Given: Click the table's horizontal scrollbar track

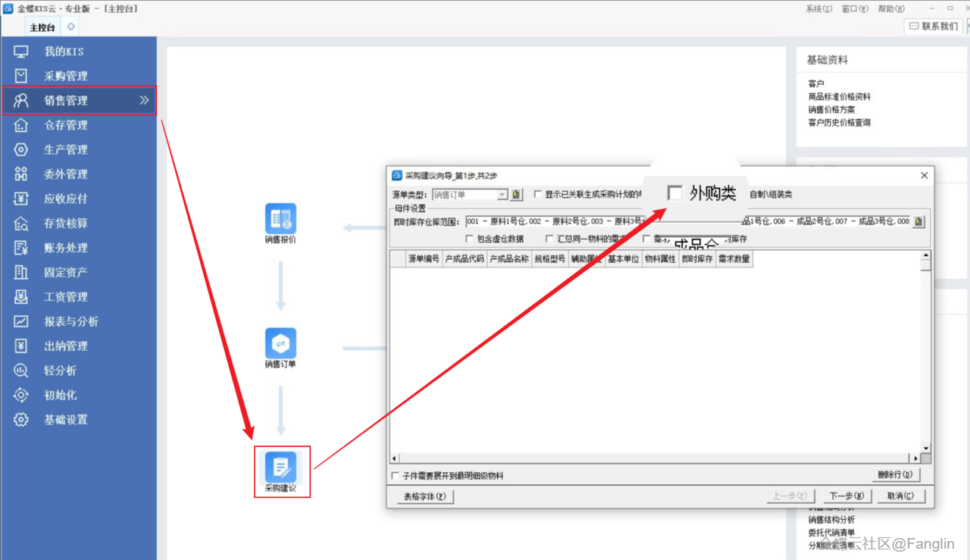Looking at the screenshot, I should point(652,458).
